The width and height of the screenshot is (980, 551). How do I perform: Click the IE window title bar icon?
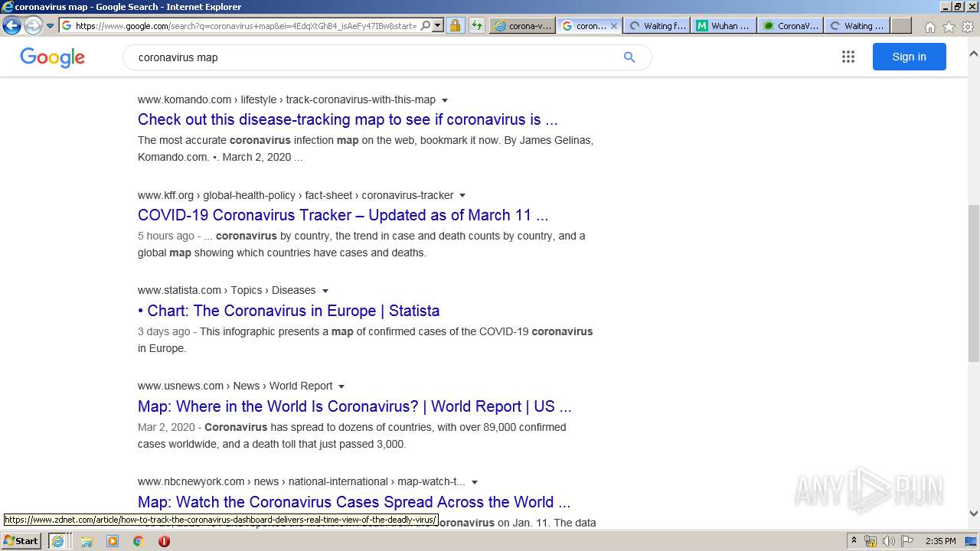[x=8, y=7]
